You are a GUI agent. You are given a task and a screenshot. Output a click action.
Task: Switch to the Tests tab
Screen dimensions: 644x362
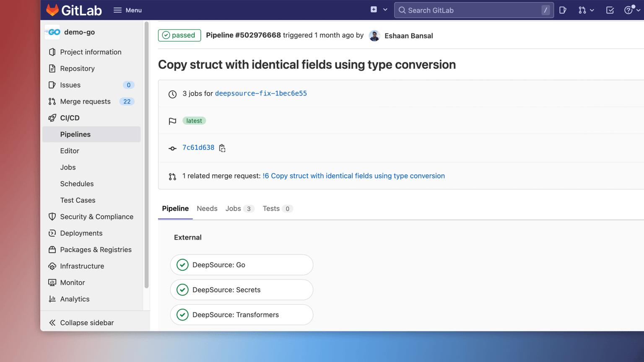pyautogui.click(x=278, y=209)
